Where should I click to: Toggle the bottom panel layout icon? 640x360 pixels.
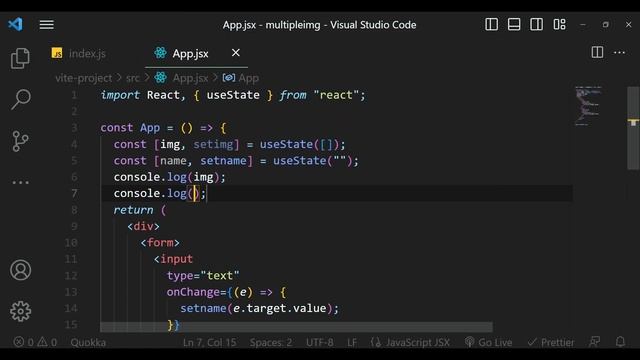514,24
